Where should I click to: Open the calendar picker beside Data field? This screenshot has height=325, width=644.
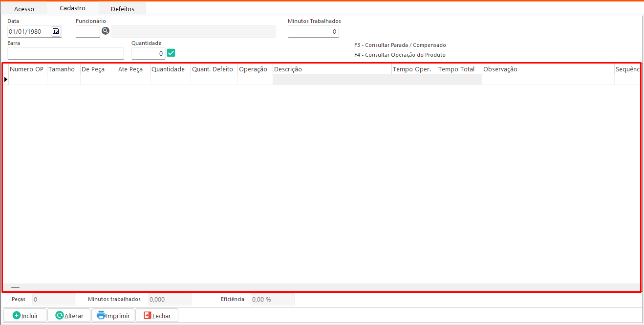(x=56, y=32)
